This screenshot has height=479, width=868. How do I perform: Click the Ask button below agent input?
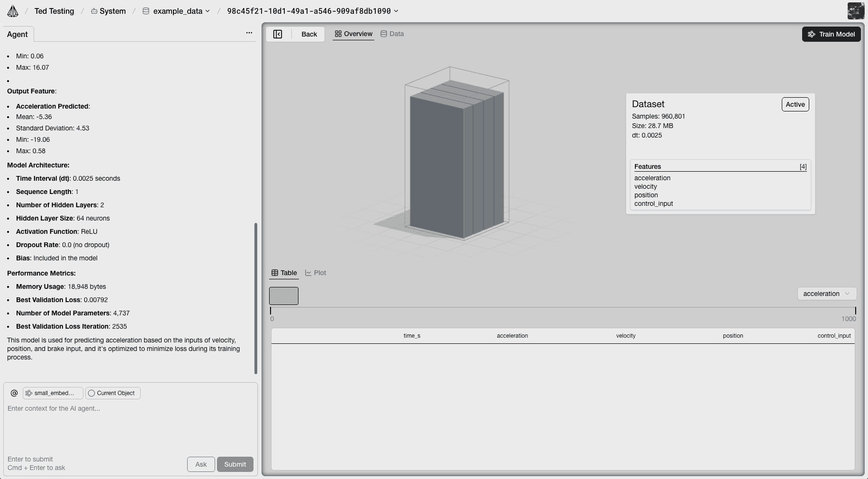(201, 464)
